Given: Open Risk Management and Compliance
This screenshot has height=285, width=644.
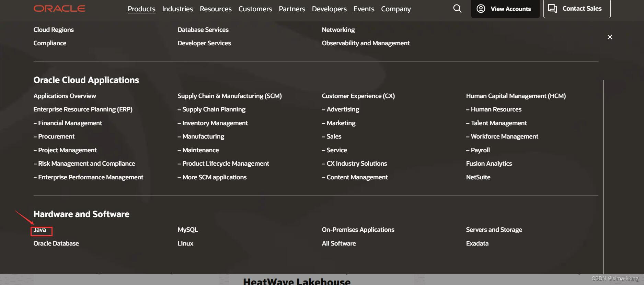Looking at the screenshot, I should tap(84, 164).
